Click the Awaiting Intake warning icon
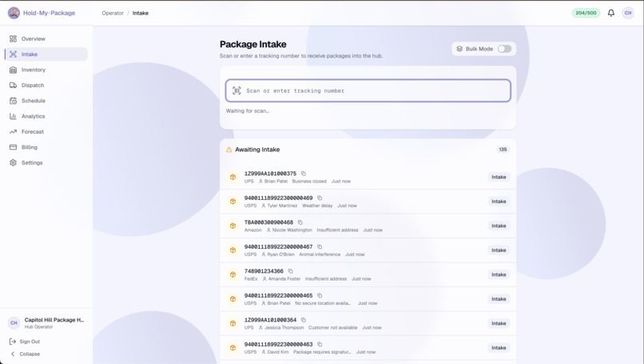This screenshot has height=364, width=644. (x=229, y=150)
